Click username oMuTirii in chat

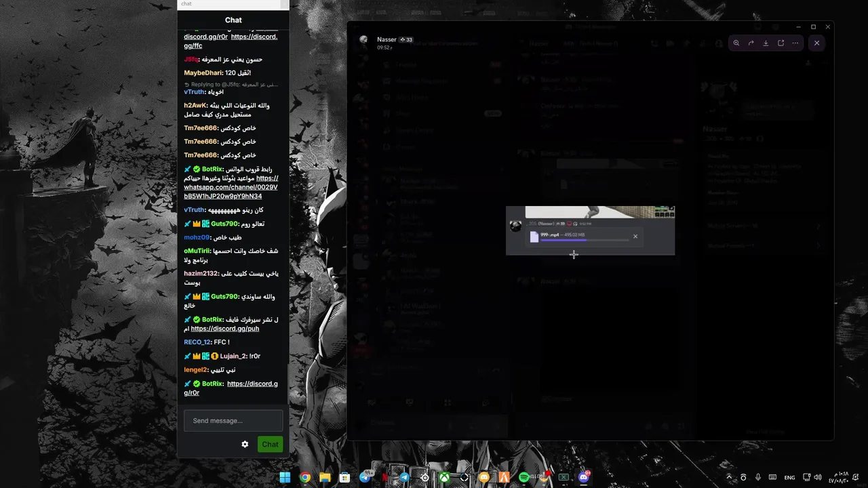pos(197,251)
